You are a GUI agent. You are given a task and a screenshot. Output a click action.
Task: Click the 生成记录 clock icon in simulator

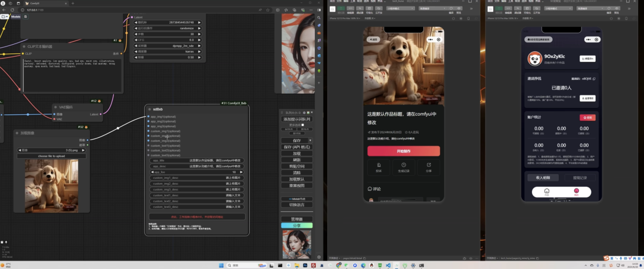(x=404, y=165)
